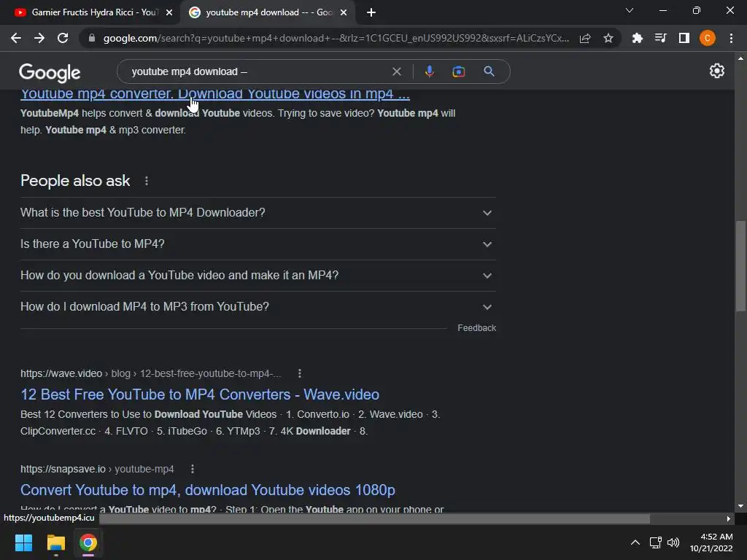Click the Feedback link
Image resolution: width=747 pixels, height=560 pixels.
[x=476, y=328]
